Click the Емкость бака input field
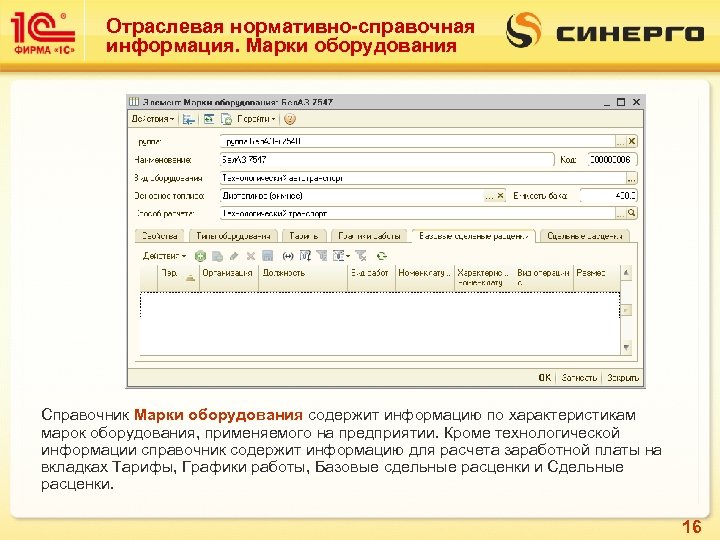 click(x=608, y=196)
